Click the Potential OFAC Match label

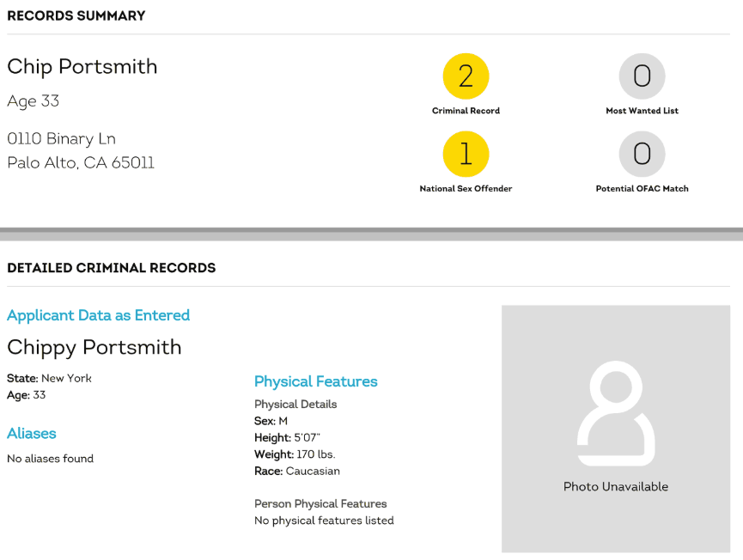pos(642,188)
